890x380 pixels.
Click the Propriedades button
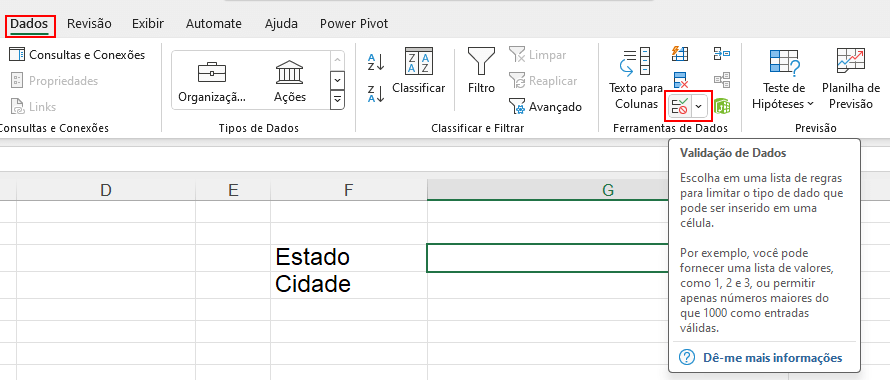(54, 81)
